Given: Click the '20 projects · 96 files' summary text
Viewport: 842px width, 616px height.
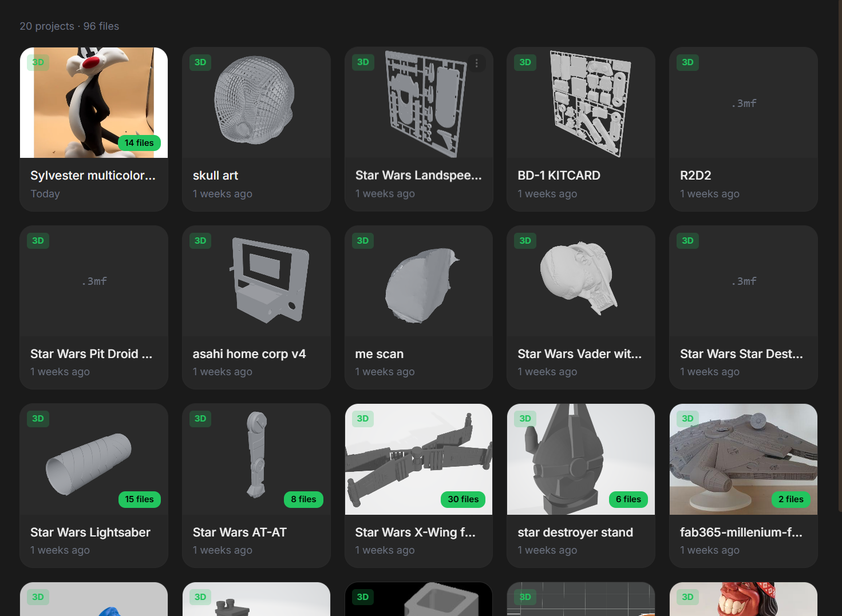Looking at the screenshot, I should (x=69, y=26).
